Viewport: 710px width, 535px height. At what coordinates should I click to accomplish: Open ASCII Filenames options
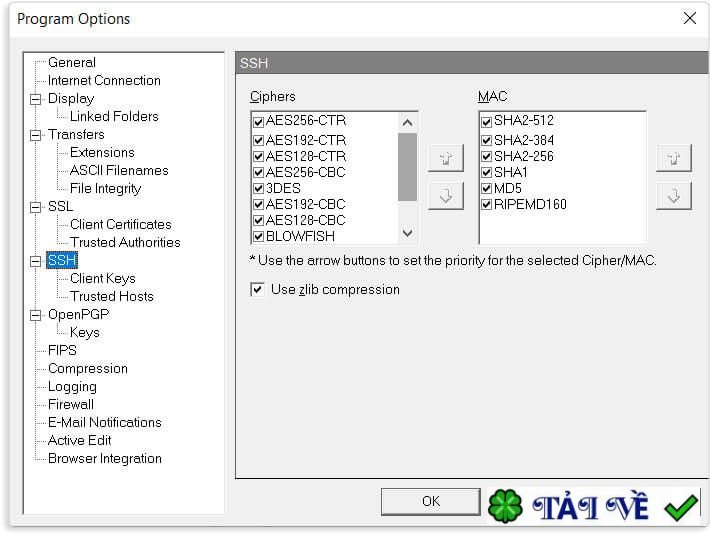point(119,171)
